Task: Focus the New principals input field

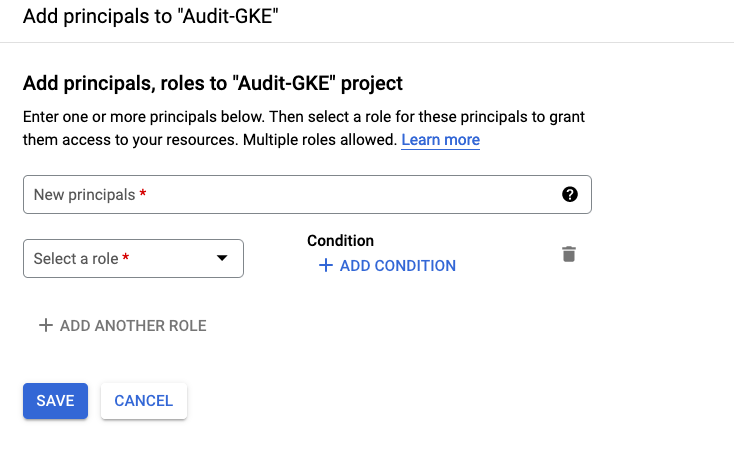Action: click(300, 195)
